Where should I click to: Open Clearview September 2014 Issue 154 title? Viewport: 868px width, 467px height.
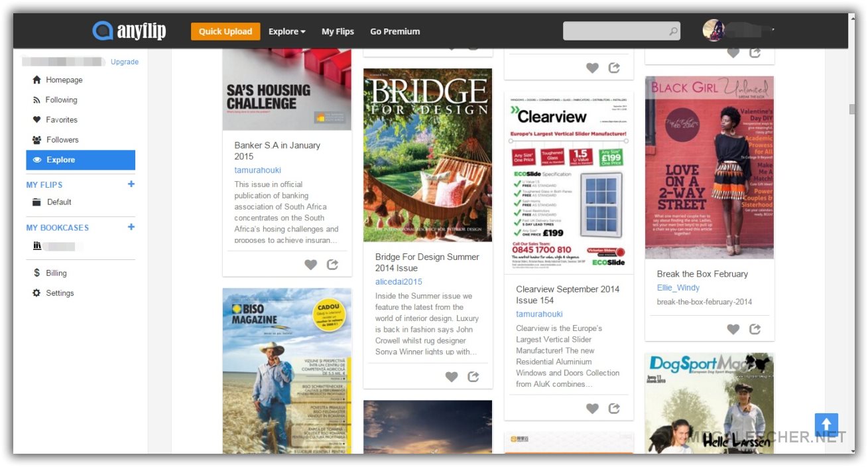tap(568, 295)
